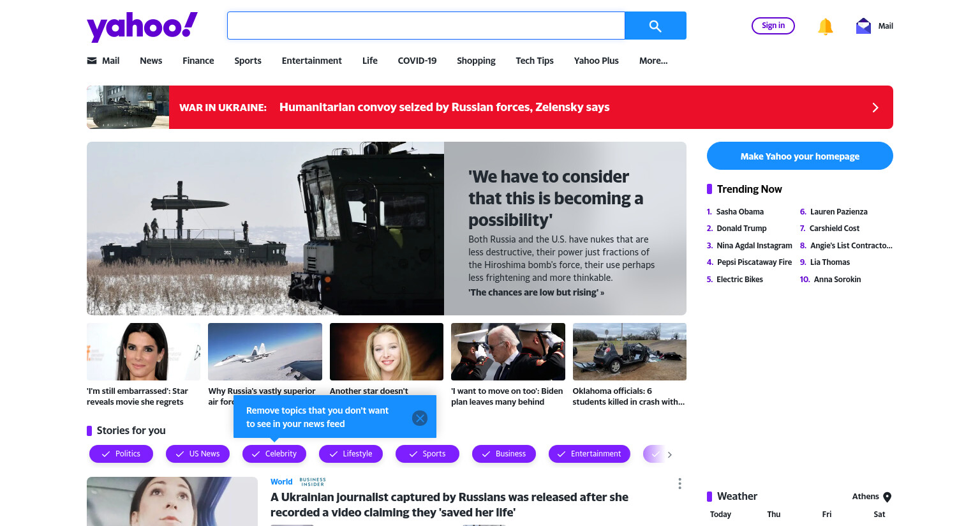Toggle the Sports topic chip

427,454
